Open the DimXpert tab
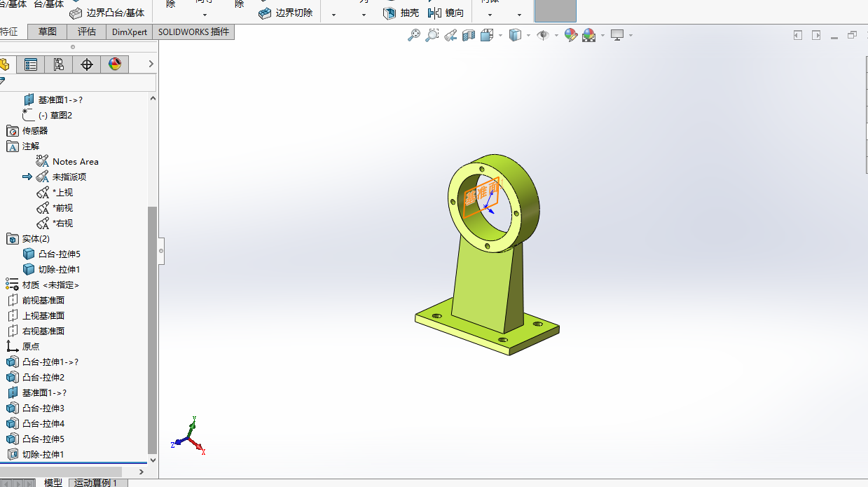The height and width of the screenshot is (487, 868). pos(130,32)
